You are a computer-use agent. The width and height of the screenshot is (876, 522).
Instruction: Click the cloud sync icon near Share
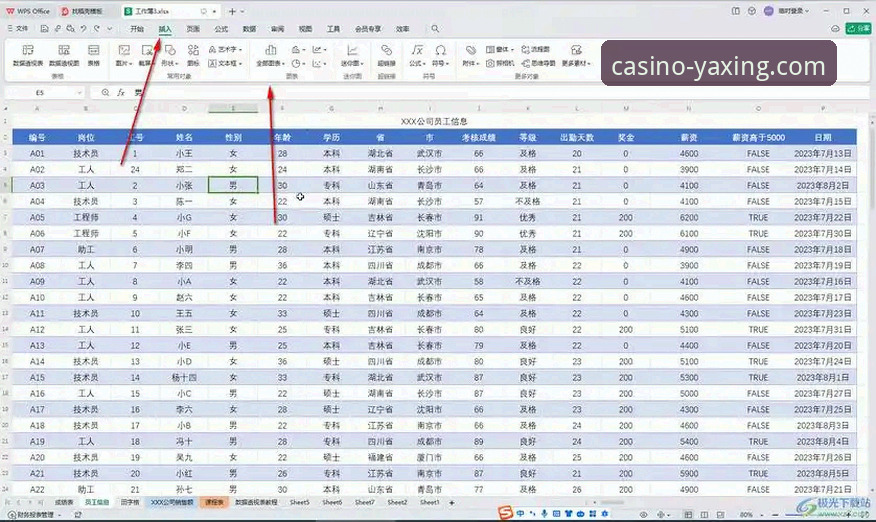point(835,29)
